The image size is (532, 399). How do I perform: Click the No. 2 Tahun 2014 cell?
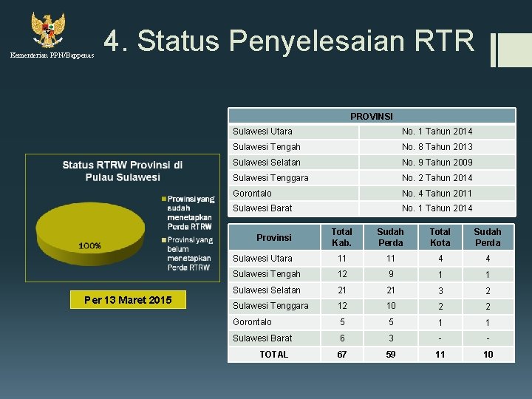pyautogui.click(x=437, y=178)
